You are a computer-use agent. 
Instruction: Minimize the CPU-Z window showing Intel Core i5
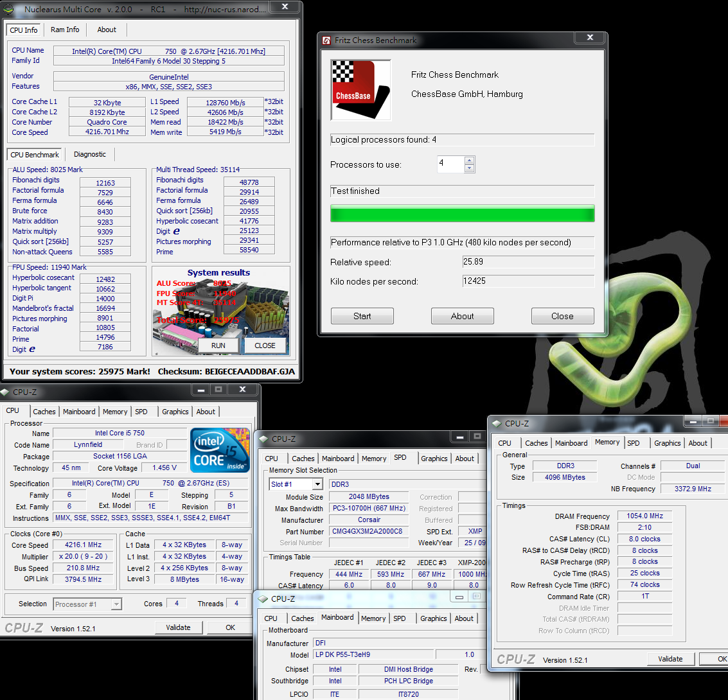coord(201,390)
